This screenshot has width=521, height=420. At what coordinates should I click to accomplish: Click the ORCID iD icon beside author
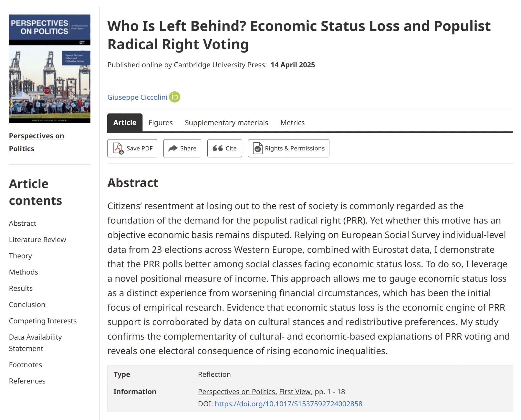[175, 97]
